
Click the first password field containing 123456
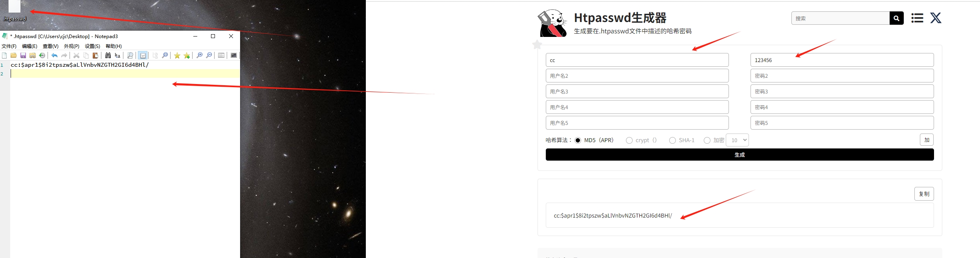[842, 60]
